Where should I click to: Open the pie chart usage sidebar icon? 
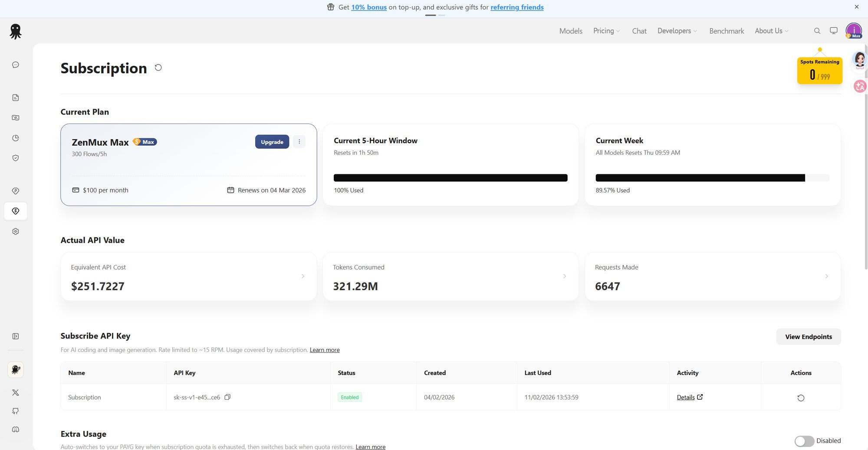coord(16,138)
